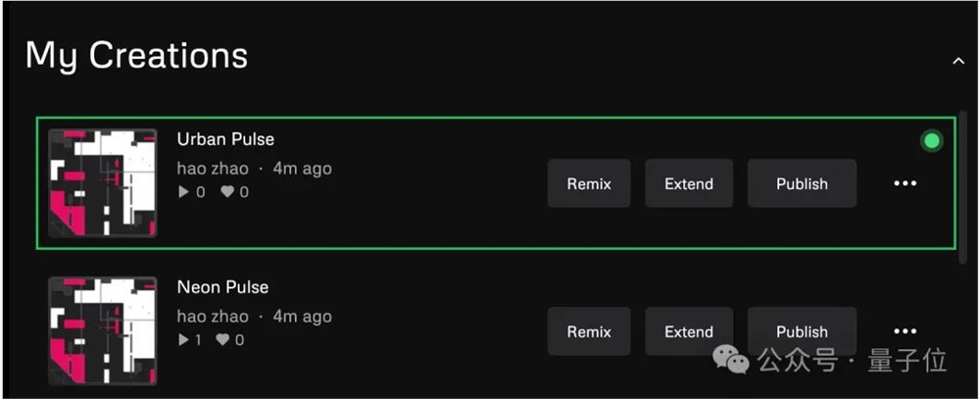The image size is (980, 399).
Task: Open more options for Neon Pulse
Action: click(905, 331)
